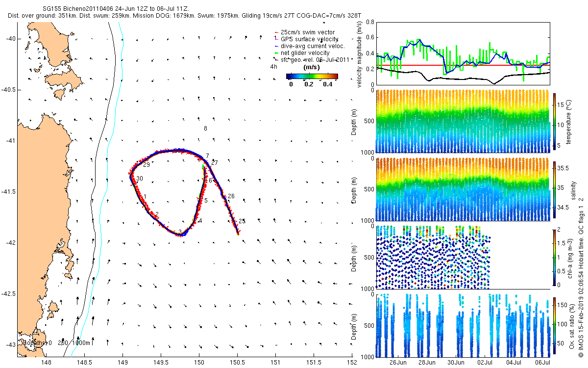
Task: Click the longitude tick label '149.5'
Action: pyautogui.click(x=161, y=363)
